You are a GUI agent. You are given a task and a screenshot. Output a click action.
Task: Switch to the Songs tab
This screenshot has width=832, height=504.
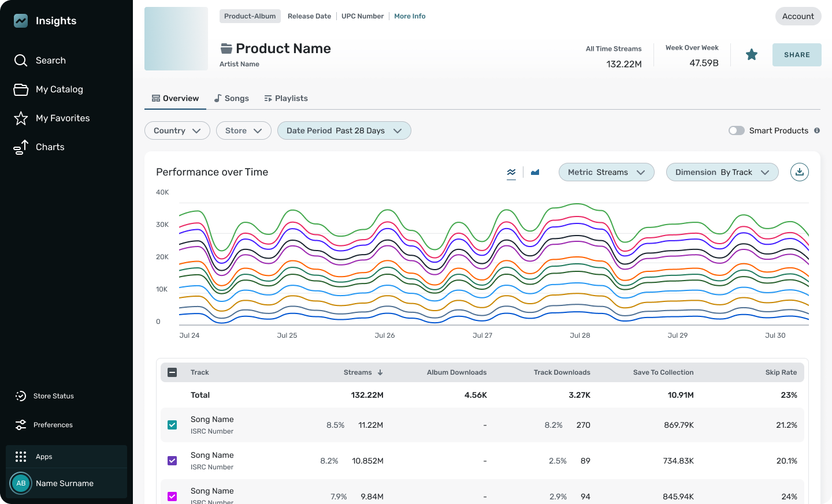232,98
